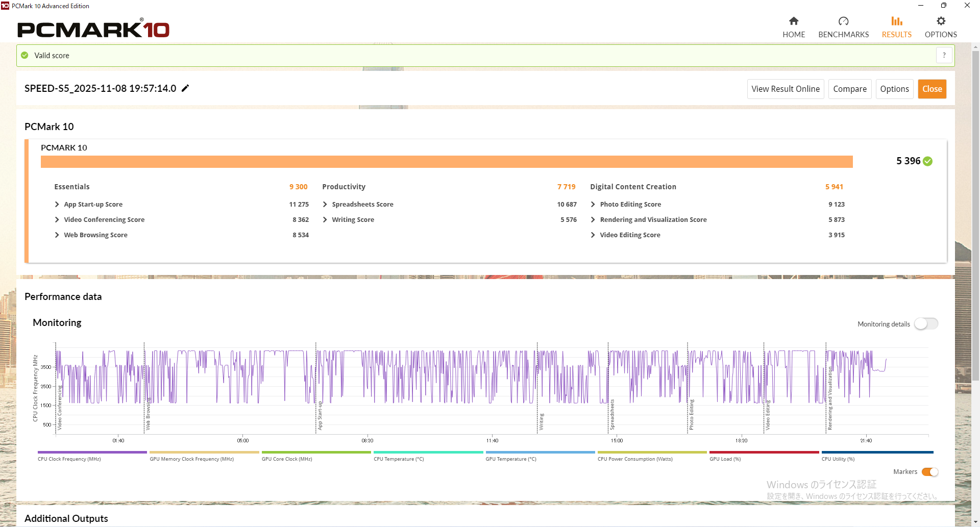This screenshot has width=980, height=527.
Task: Open Benchmarks via gauge icon
Action: [843, 21]
